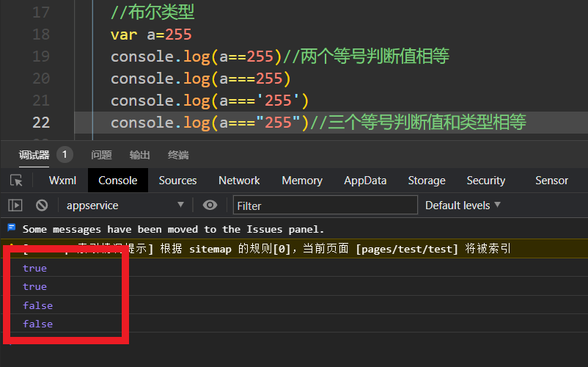The image size is (588, 367).
Task: Open the Network tab
Action: point(239,181)
